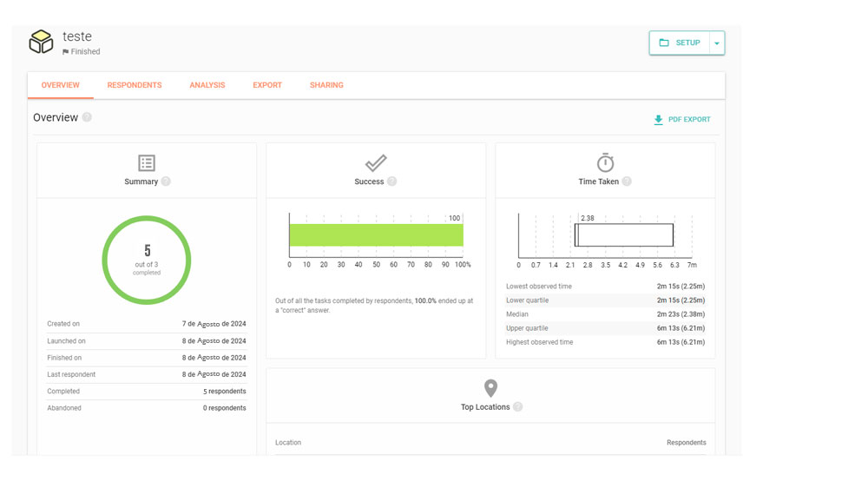Screen dimensions: 868x488
Task: Open the SHARING tab
Action: pos(326,85)
